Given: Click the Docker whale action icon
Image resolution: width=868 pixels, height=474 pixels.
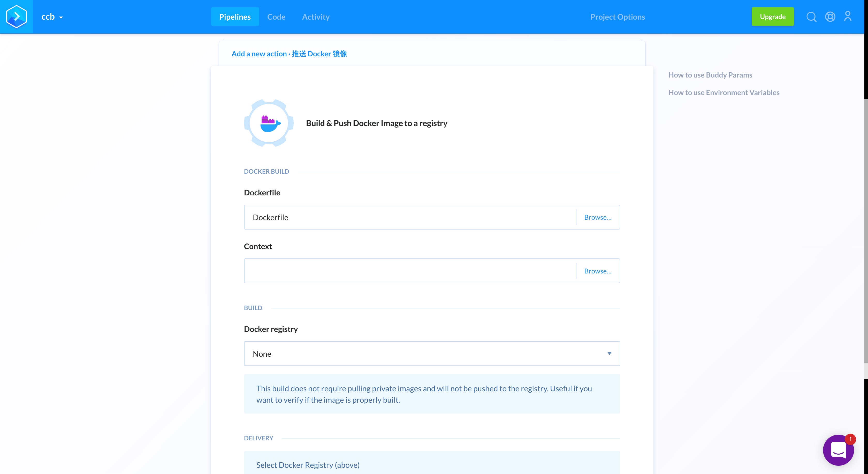Looking at the screenshot, I should click(269, 123).
